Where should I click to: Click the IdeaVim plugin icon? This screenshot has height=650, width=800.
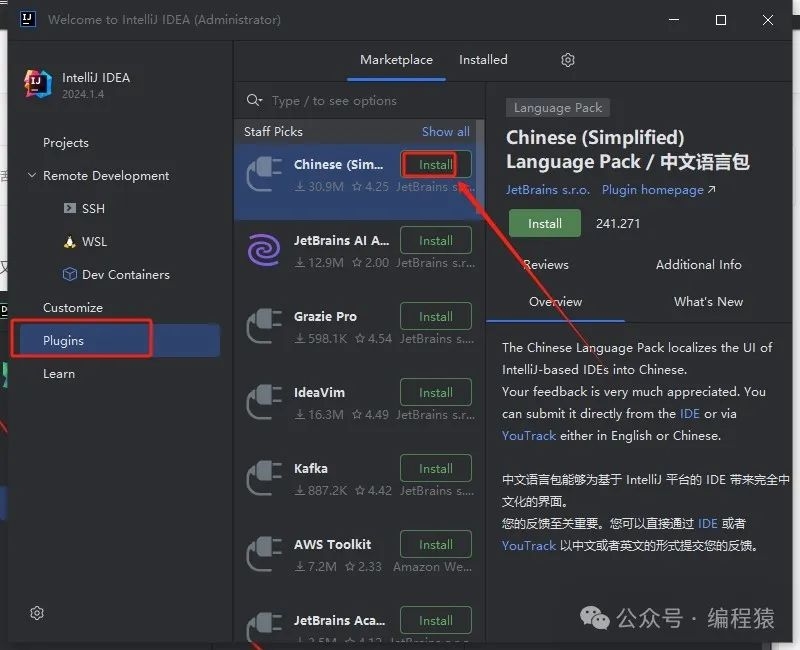(x=264, y=402)
